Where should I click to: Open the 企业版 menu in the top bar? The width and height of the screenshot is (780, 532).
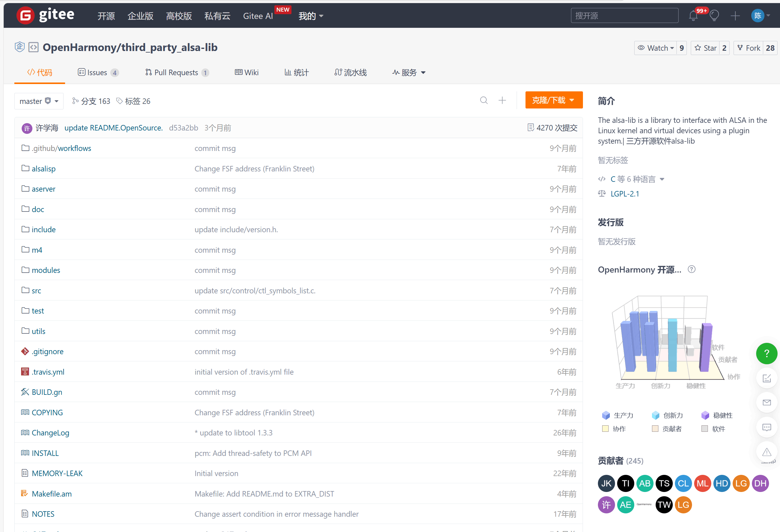tap(140, 16)
